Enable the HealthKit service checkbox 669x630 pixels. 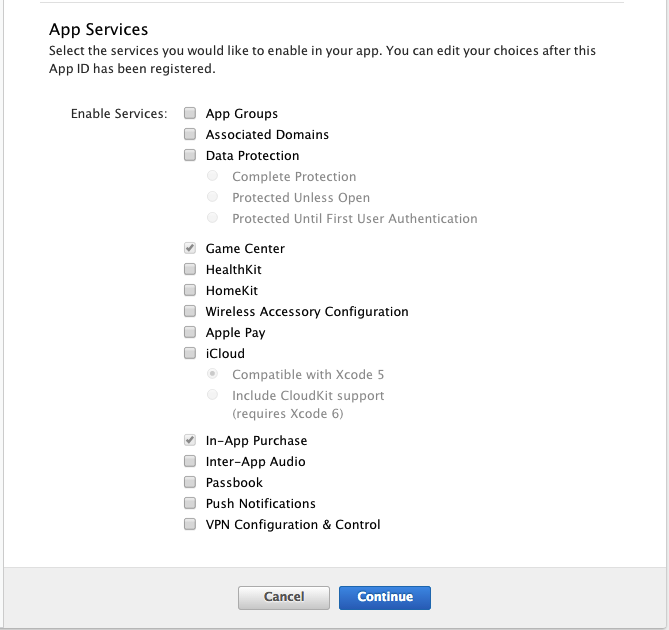[x=190, y=269]
